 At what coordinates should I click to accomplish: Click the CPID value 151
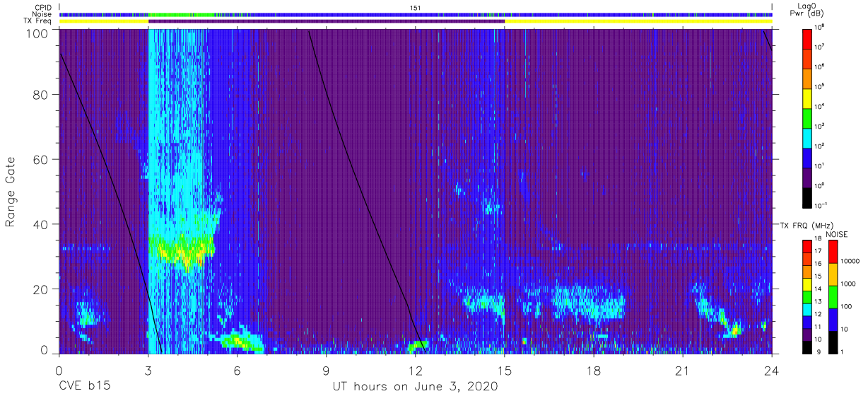416,7
